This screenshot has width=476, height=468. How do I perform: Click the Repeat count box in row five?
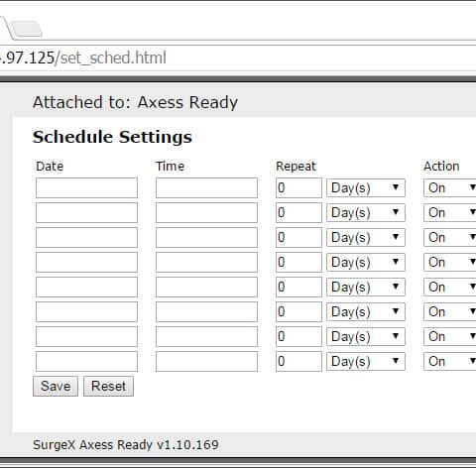pyautogui.click(x=298, y=287)
